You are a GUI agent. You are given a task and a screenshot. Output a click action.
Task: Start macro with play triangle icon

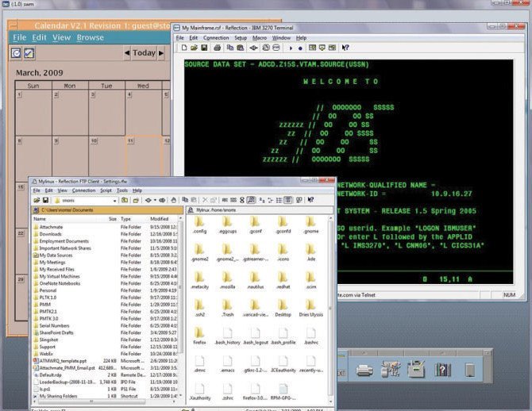pyautogui.click(x=291, y=48)
